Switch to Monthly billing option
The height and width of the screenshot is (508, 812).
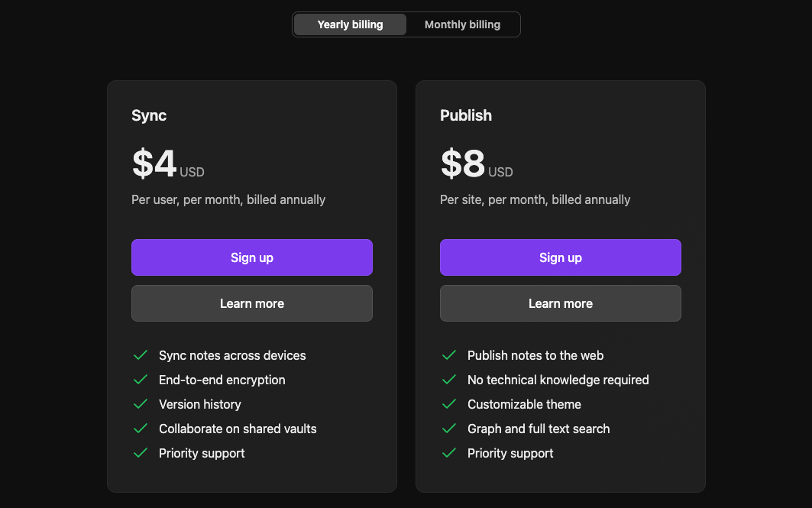coord(462,24)
